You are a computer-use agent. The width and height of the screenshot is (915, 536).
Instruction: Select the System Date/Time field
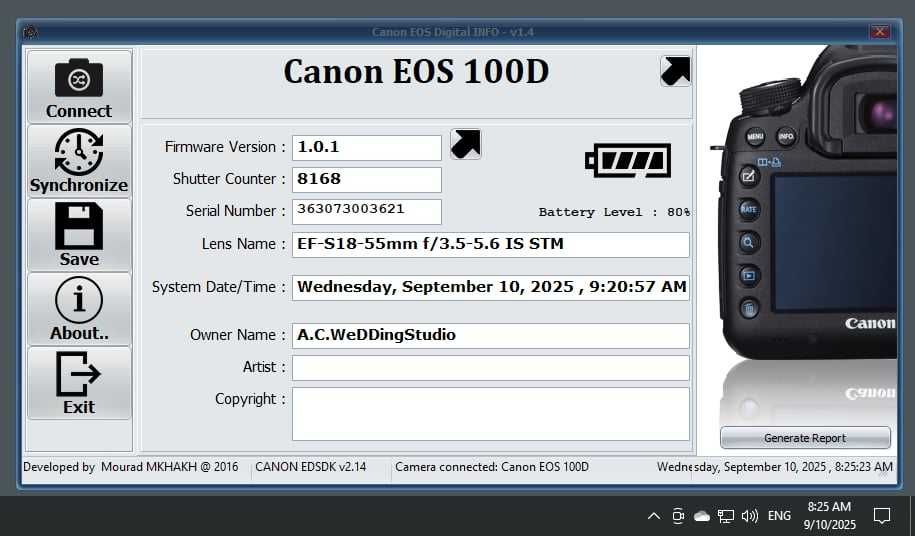coord(490,288)
